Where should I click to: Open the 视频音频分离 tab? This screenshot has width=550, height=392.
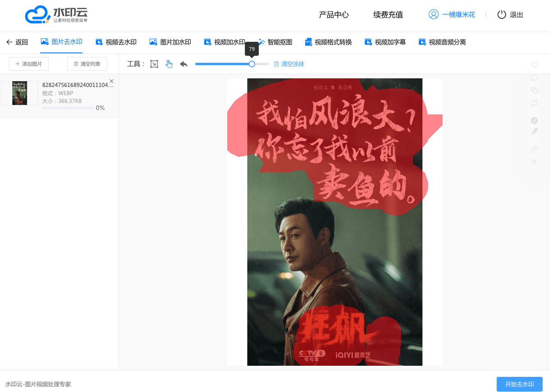[442, 42]
